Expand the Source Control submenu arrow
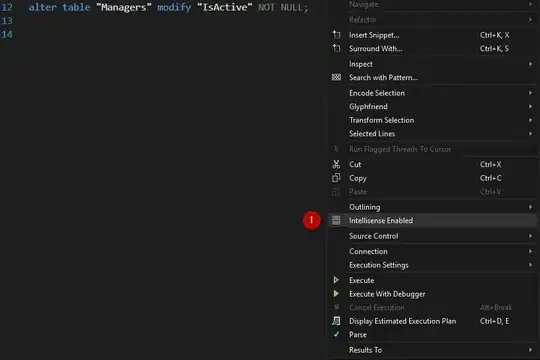540x360 pixels. tap(530, 236)
